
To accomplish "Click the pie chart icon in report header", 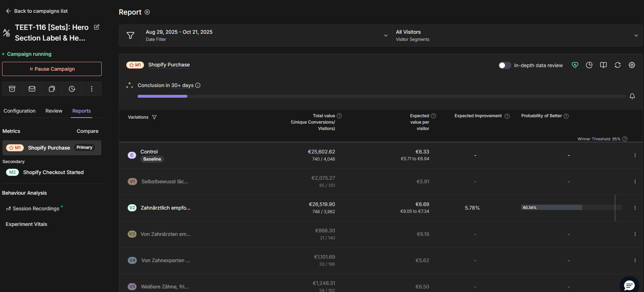I will click(x=589, y=65).
